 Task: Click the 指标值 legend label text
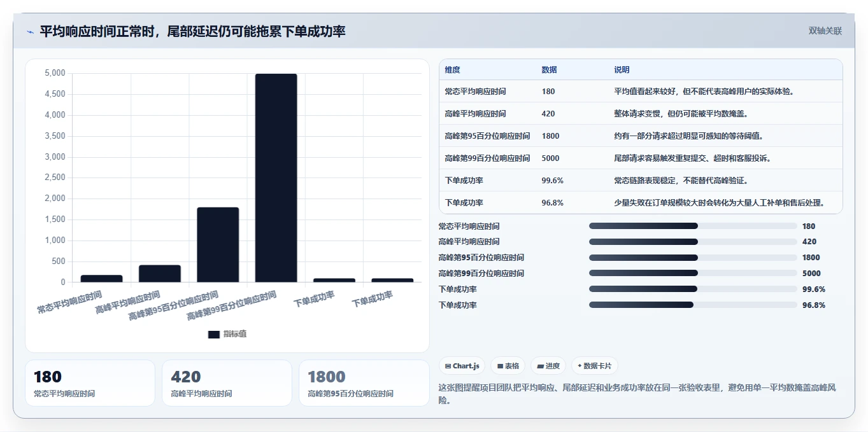point(235,334)
